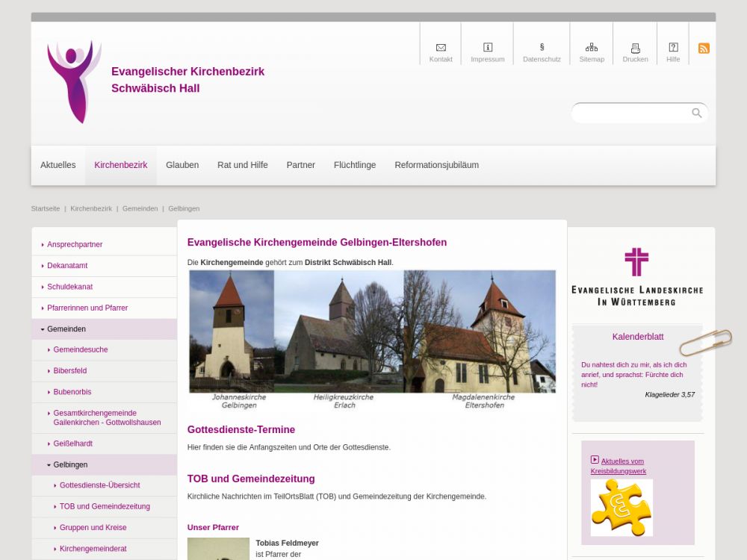Click the purple figure site logo
This screenshot has height=560, width=747.
point(73,81)
